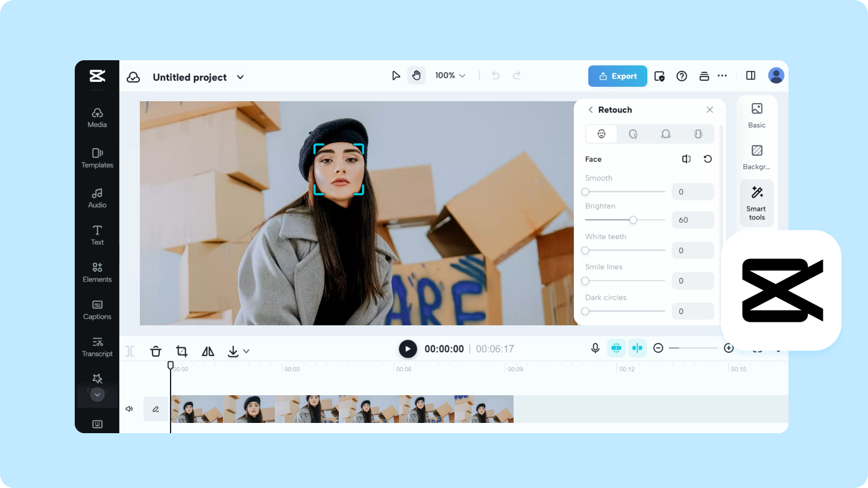Click the Smooth value input field
The height and width of the screenshot is (488, 868).
(x=693, y=192)
